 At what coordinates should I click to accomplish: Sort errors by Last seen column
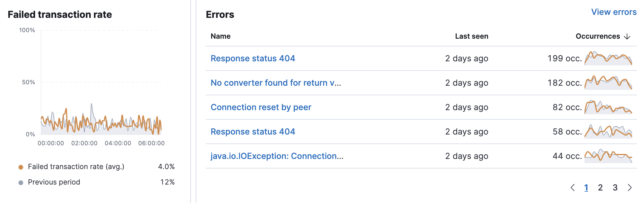tap(472, 36)
